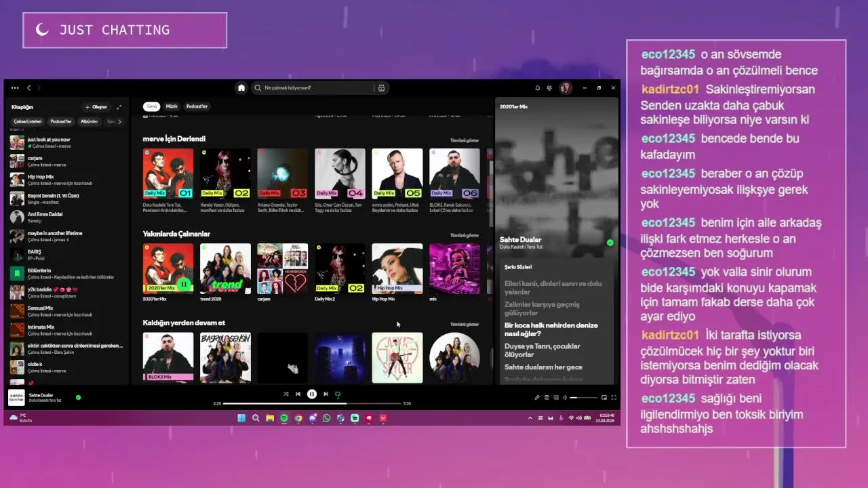Screen dimensions: 868x488
Task: Skip to next track
Action: pos(325,394)
